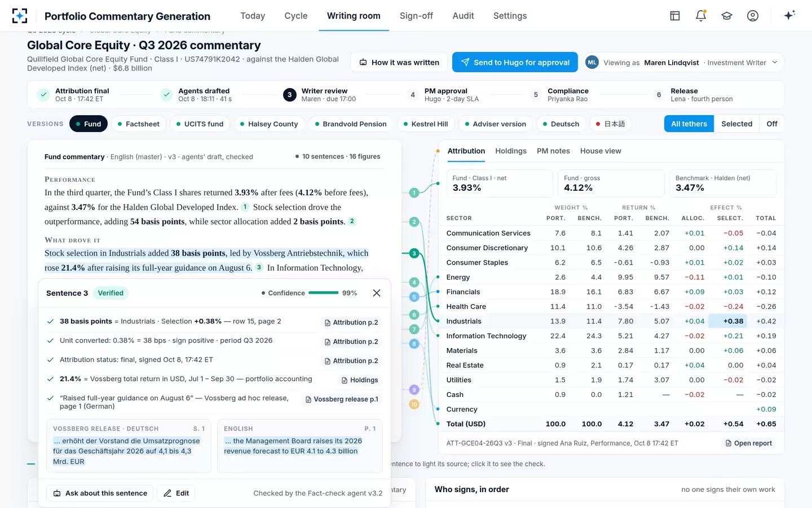812x508 pixels.
Task: Click the ML avatar
Action: click(x=592, y=63)
